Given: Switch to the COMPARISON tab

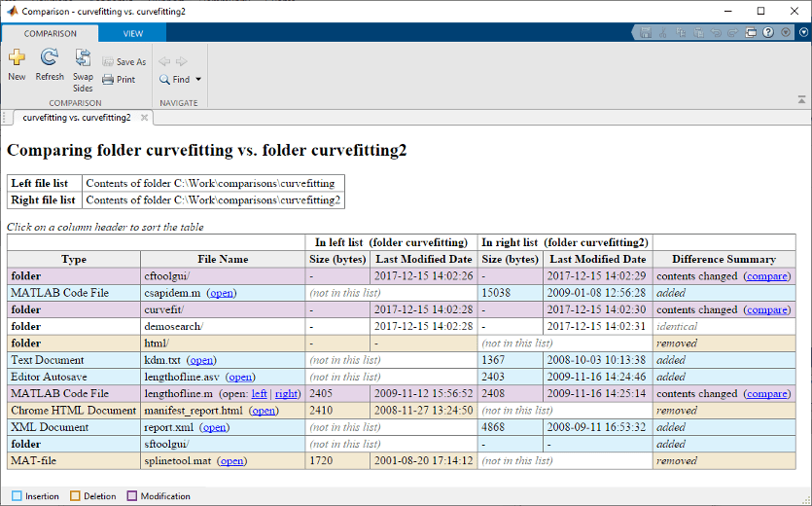Looking at the screenshot, I should tap(51, 34).
